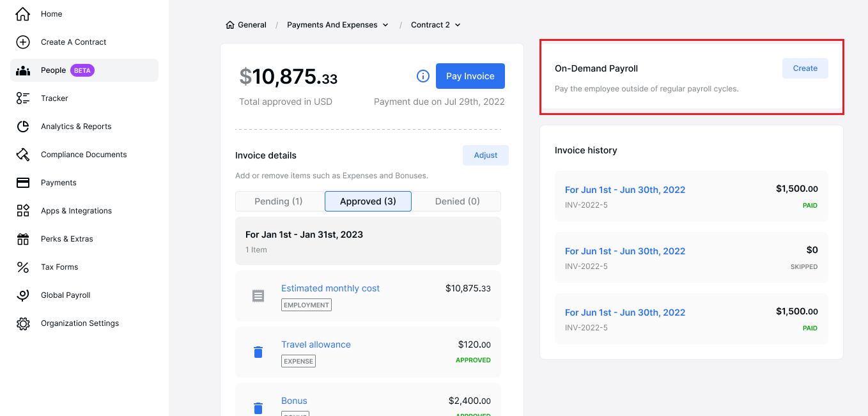Screen dimensions: 868x416
Task: Click the info icon beside Pay Invoice
Action: [x=422, y=76]
